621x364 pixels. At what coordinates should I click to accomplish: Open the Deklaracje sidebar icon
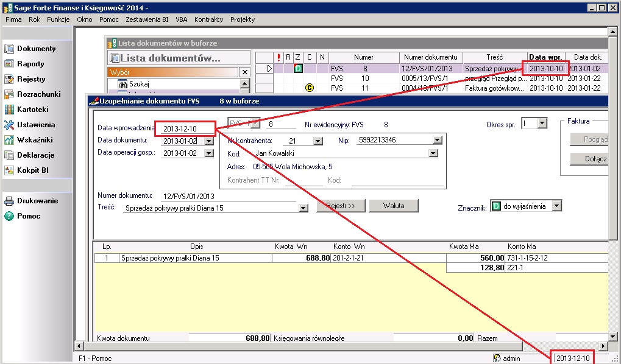(9, 155)
